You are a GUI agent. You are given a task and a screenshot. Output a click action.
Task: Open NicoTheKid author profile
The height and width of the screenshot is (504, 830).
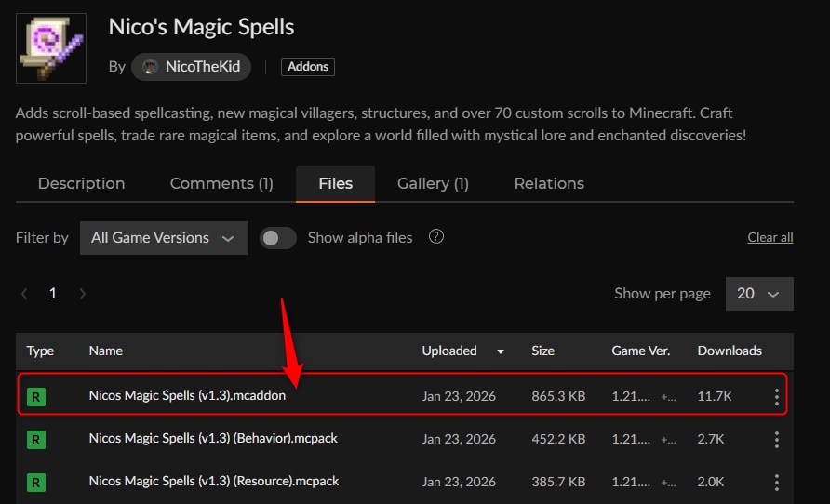click(191, 67)
